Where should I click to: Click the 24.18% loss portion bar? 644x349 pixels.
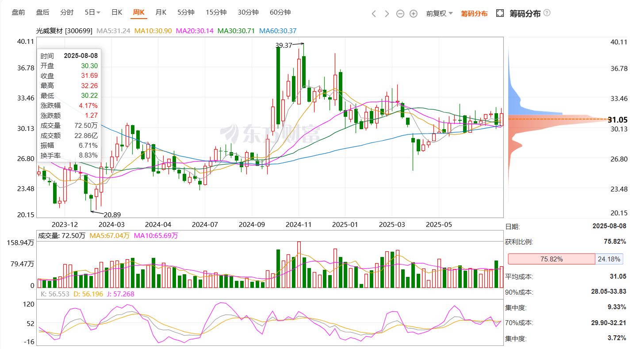[x=609, y=259]
